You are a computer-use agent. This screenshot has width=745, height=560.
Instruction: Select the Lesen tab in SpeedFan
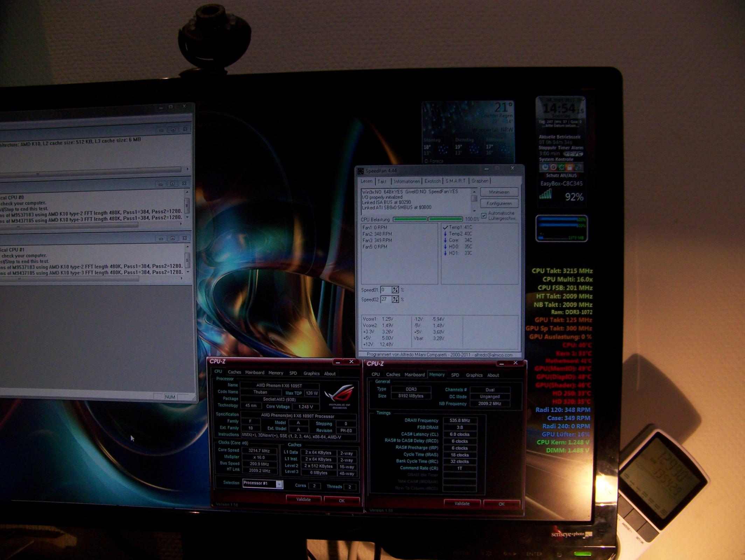click(x=367, y=181)
